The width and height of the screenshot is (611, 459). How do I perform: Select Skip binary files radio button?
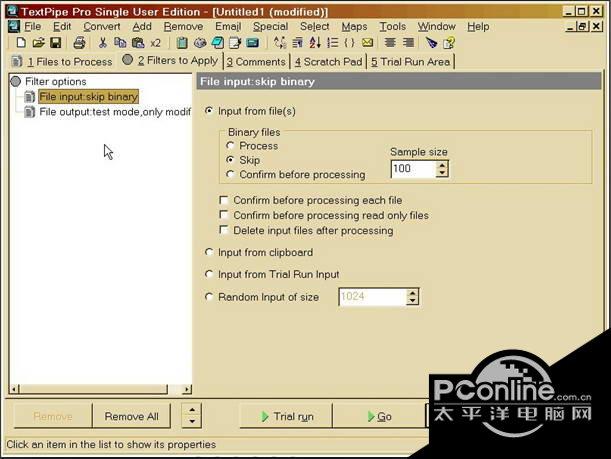pyautogui.click(x=230, y=160)
